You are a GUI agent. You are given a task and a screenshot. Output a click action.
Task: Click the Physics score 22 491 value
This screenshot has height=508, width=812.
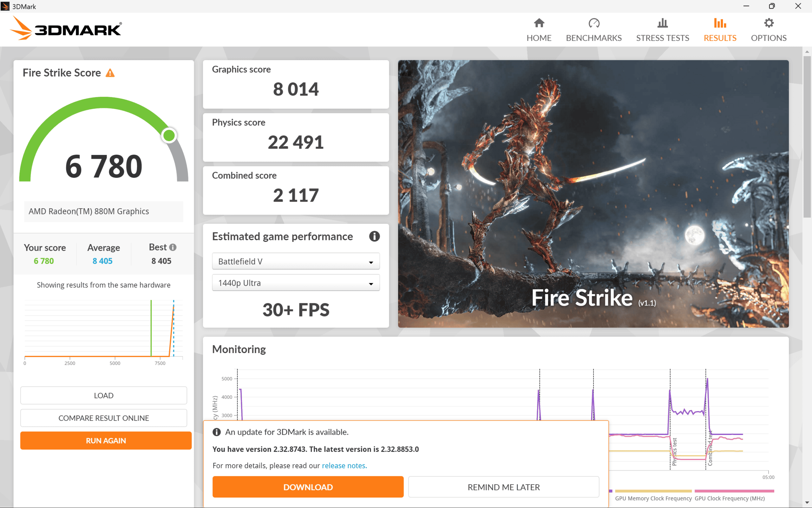(x=296, y=143)
